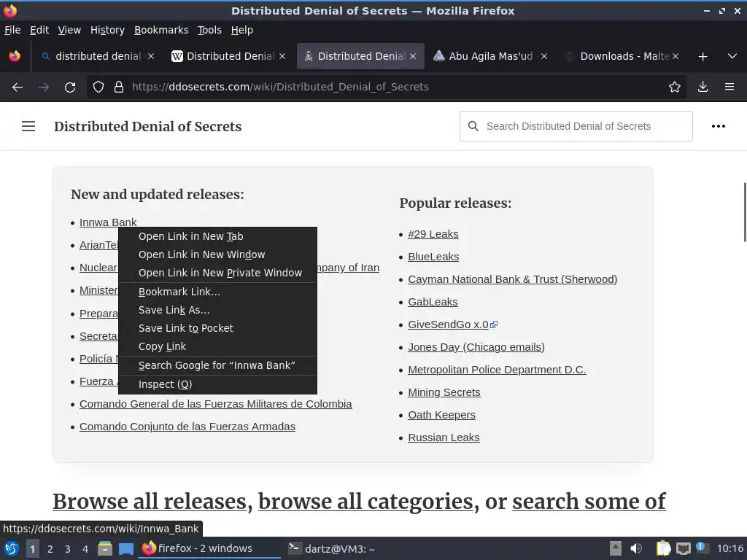Open the wiki three-dot more menu

[719, 126]
